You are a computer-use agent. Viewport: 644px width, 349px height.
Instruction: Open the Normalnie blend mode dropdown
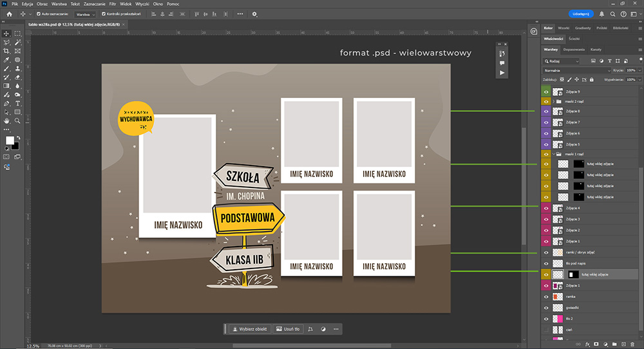pos(576,71)
